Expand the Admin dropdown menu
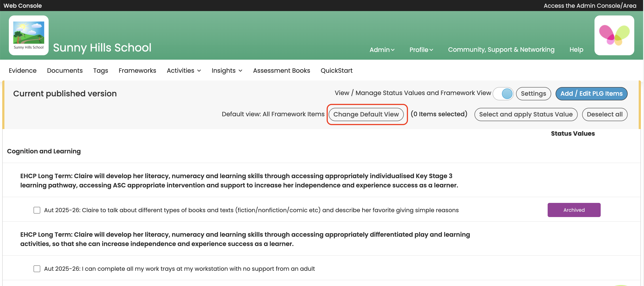The width and height of the screenshot is (644, 286). point(382,50)
